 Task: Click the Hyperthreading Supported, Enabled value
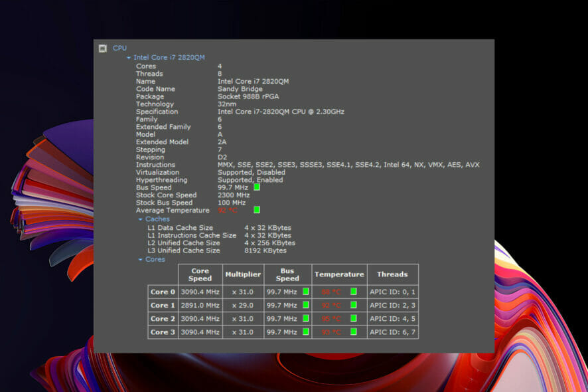pos(250,180)
